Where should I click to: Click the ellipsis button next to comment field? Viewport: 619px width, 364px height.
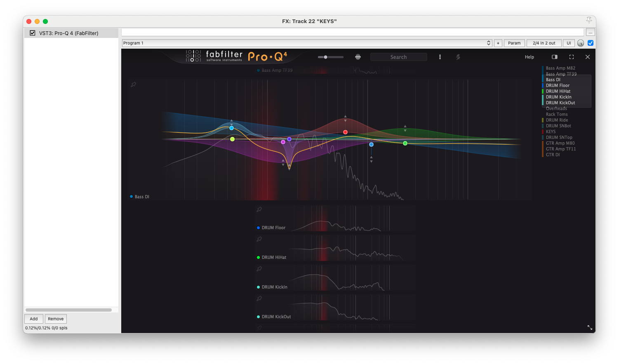(x=591, y=32)
